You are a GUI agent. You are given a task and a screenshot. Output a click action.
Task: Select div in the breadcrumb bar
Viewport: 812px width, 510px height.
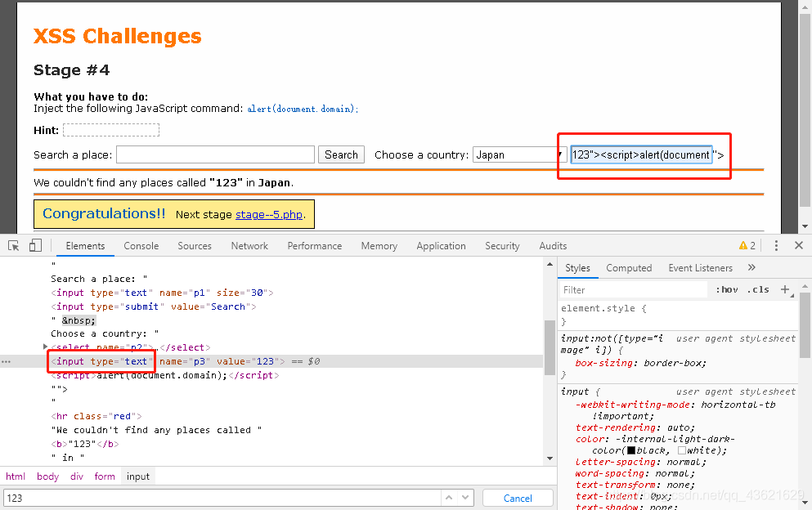pos(77,476)
